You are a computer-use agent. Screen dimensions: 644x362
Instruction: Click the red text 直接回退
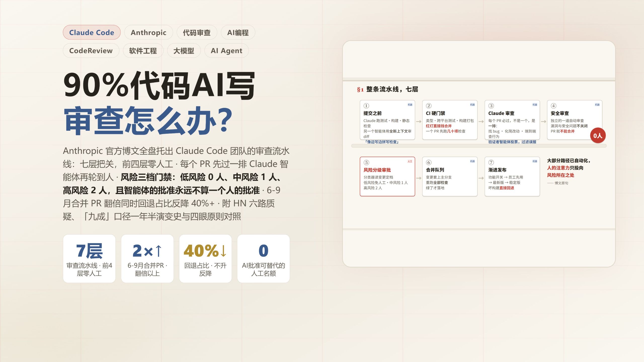507,188
